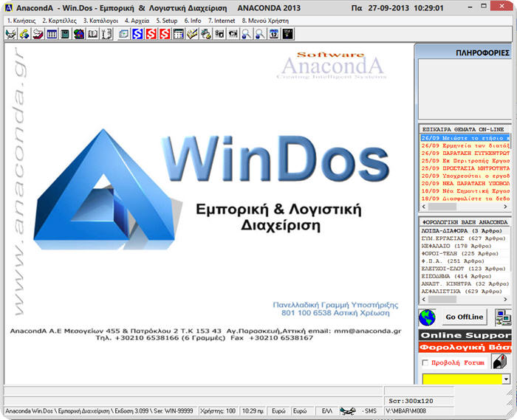Select news item '26/09 Ερμηνεία των διατάξ'
This screenshot has width=517, height=420.
tap(465, 145)
